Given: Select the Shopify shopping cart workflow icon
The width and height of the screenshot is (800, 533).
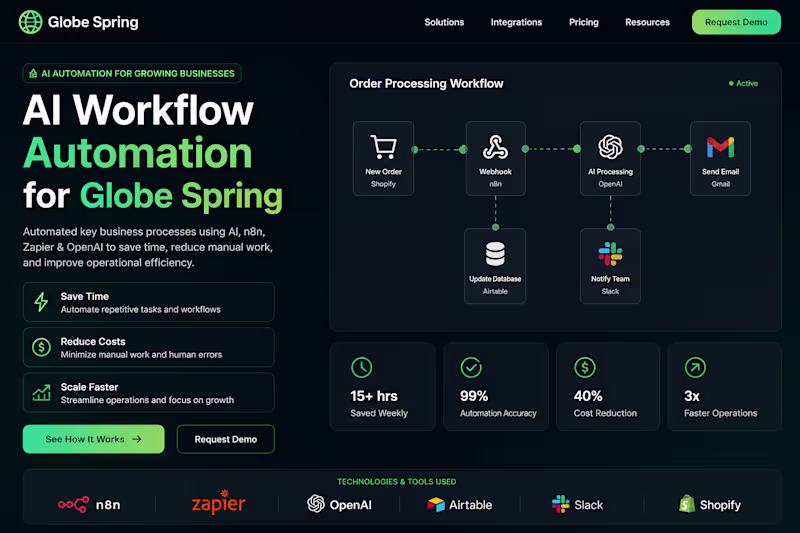Looking at the screenshot, I should pos(383,147).
